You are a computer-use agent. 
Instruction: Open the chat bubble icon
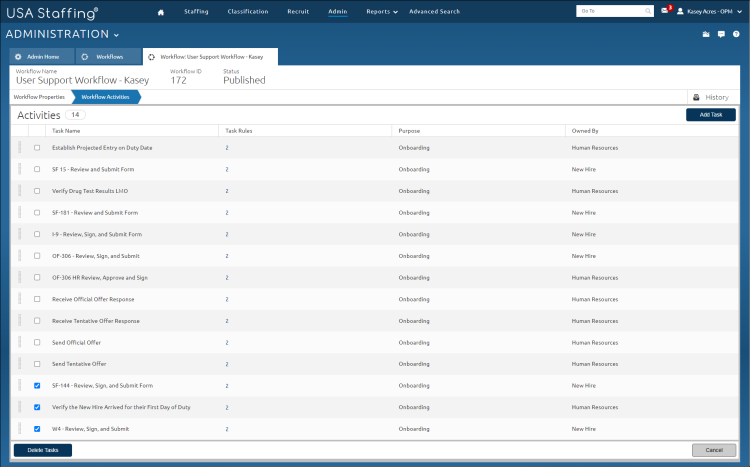point(721,34)
